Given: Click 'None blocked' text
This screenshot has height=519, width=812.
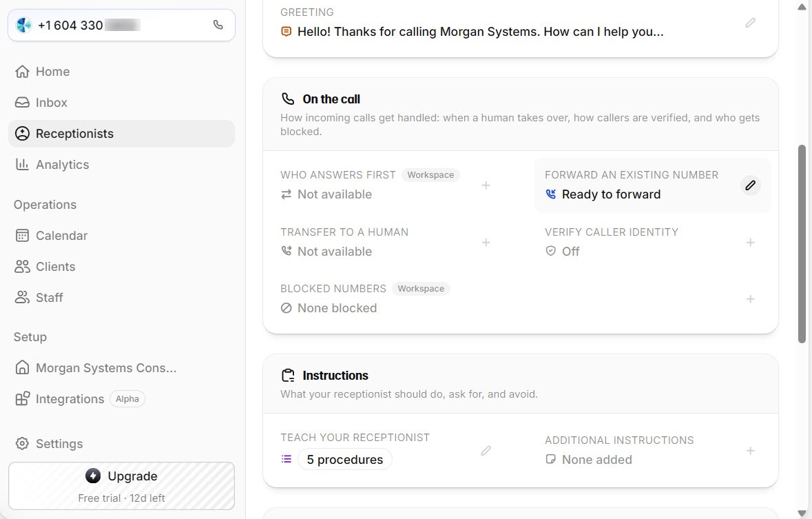Looking at the screenshot, I should point(337,308).
